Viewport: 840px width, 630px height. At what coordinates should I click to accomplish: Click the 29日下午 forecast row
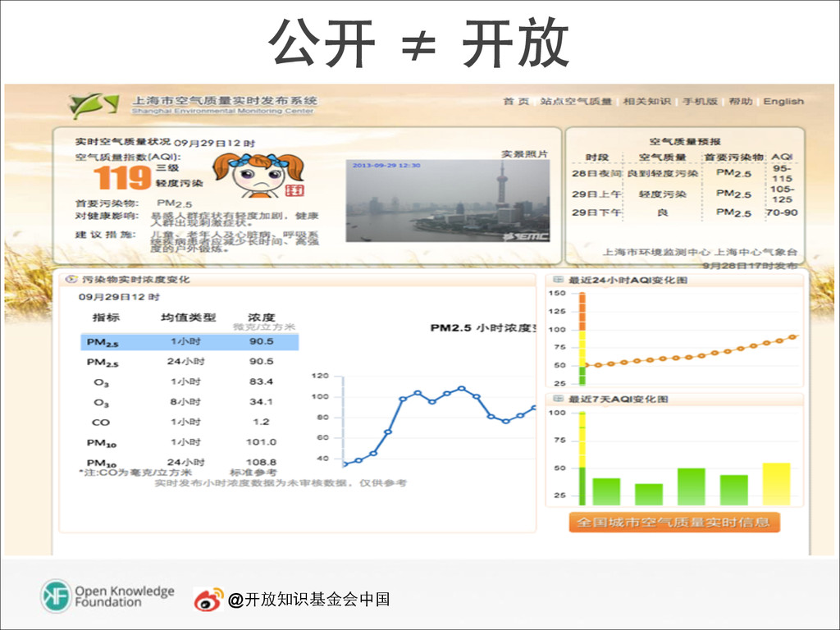(x=685, y=212)
